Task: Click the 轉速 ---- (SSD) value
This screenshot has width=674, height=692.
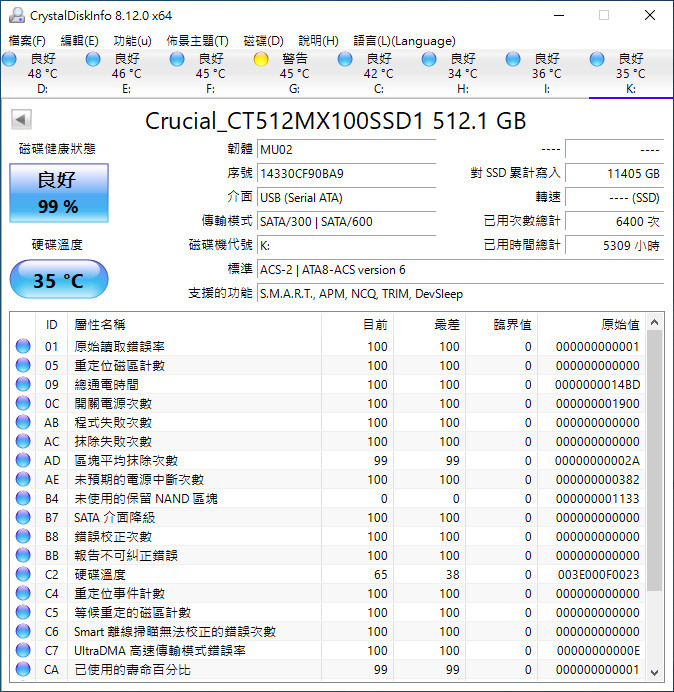Action: tap(614, 197)
